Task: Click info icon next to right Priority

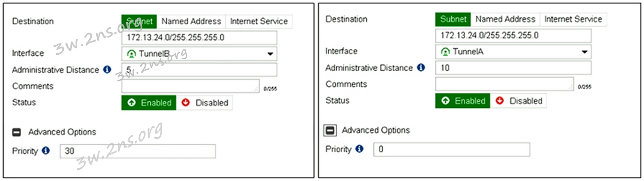Action: [x=359, y=149]
